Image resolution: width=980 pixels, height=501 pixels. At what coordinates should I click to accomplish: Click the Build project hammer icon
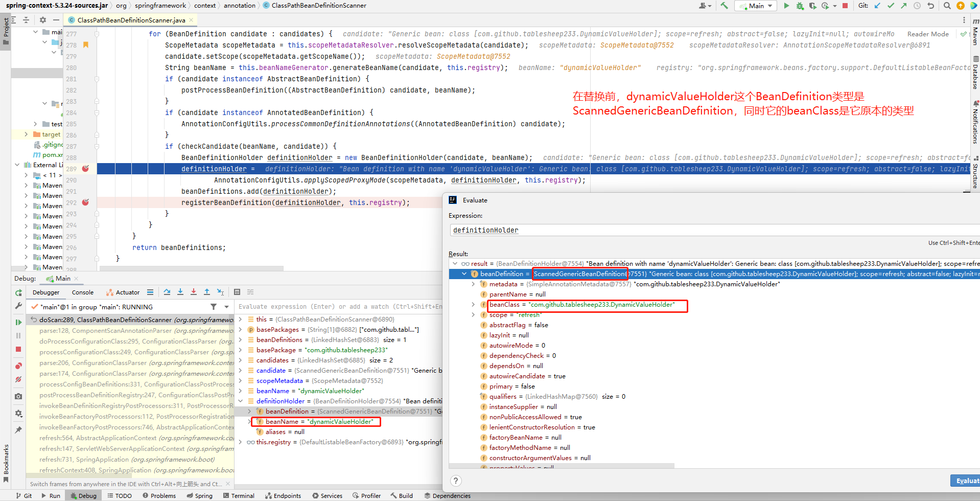[x=724, y=6]
